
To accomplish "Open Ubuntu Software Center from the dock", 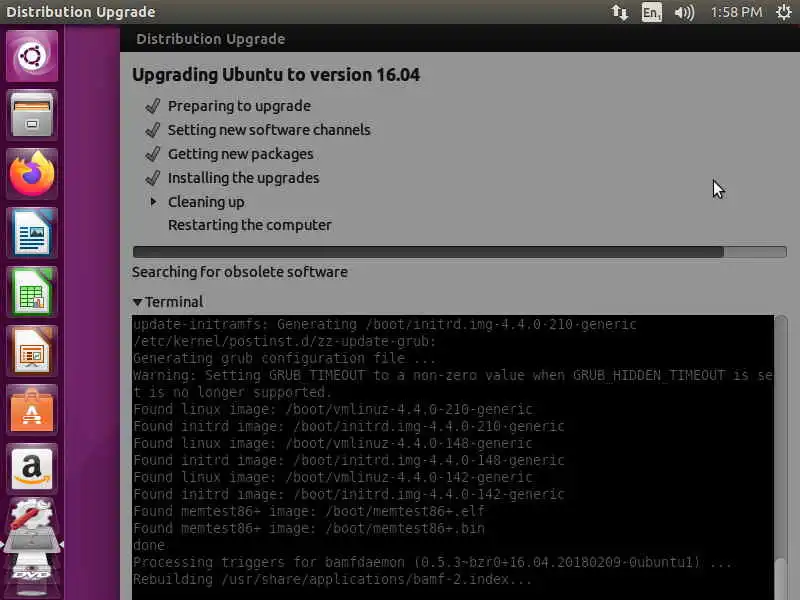I will [x=32, y=410].
